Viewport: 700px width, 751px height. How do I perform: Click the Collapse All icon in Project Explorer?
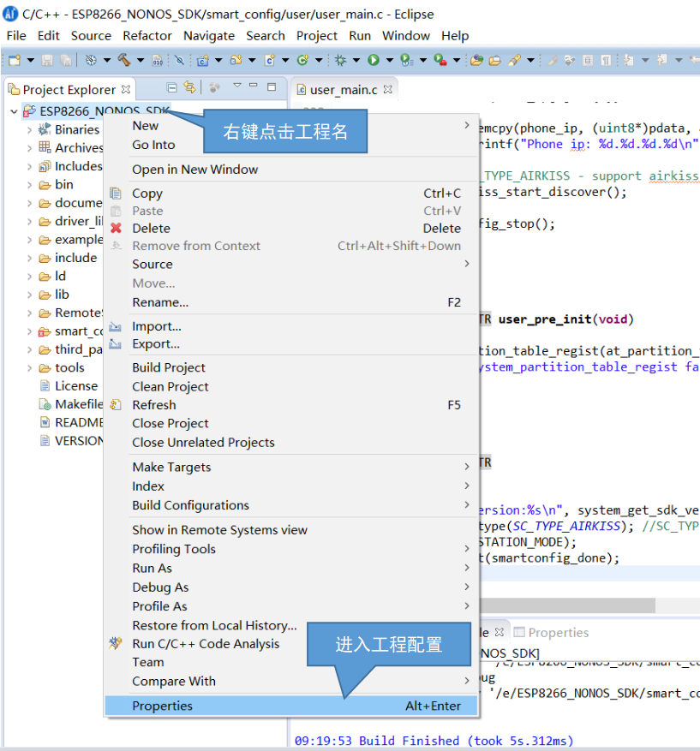coord(171,87)
